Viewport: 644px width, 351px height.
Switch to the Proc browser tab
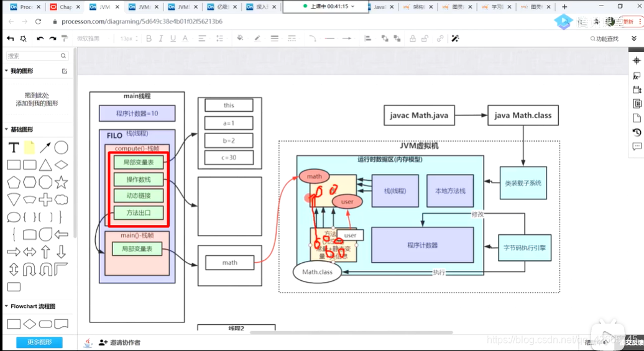point(25,7)
